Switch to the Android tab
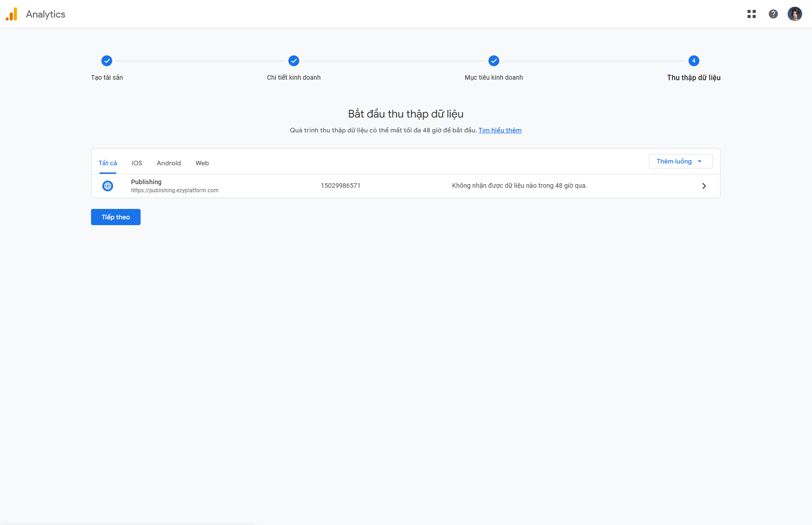This screenshot has width=812, height=525. (x=169, y=163)
